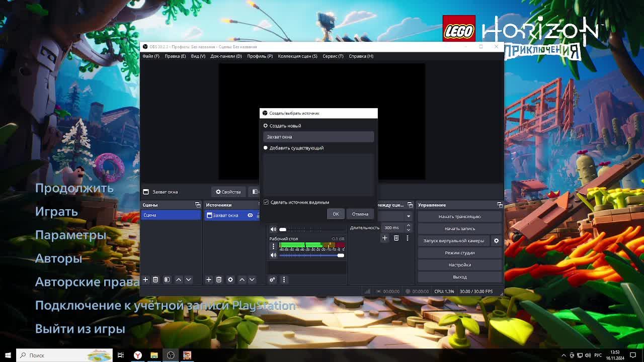Open the Сервис menu
Image resolution: width=644 pixels, height=362 pixels.
[x=333, y=56]
